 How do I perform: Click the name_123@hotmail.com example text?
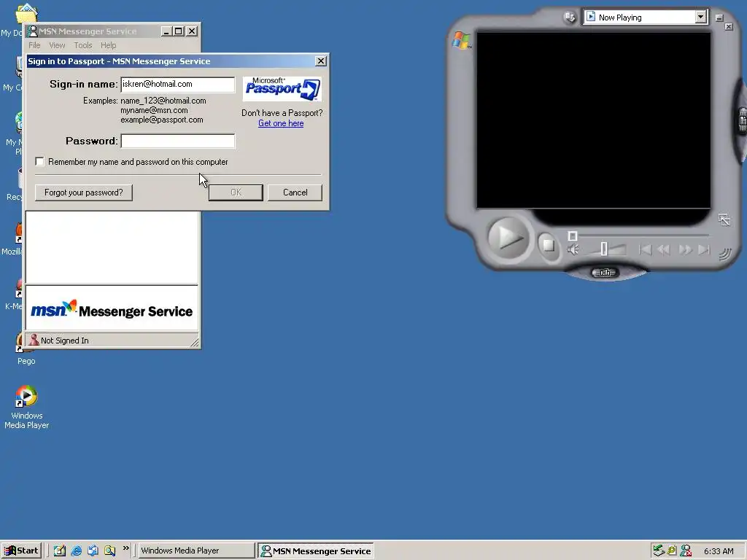163,101
